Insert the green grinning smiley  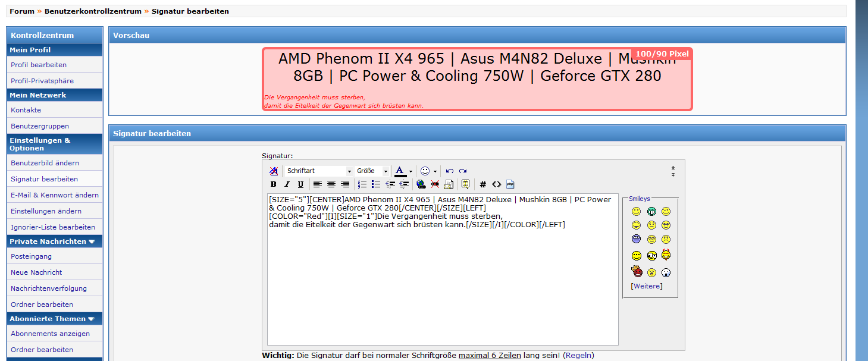(x=651, y=211)
